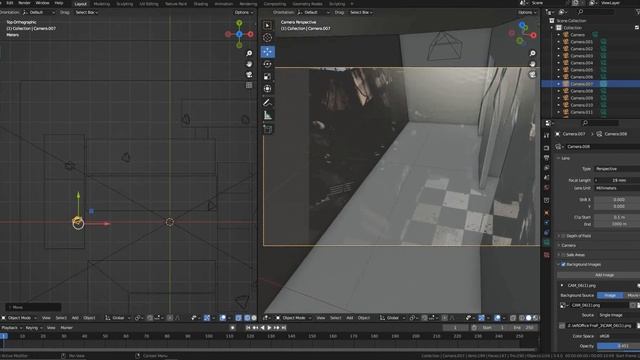The height and width of the screenshot is (360, 640).
Task: Select the Select Box tool in right viewport toolbar
Action: 267,25
